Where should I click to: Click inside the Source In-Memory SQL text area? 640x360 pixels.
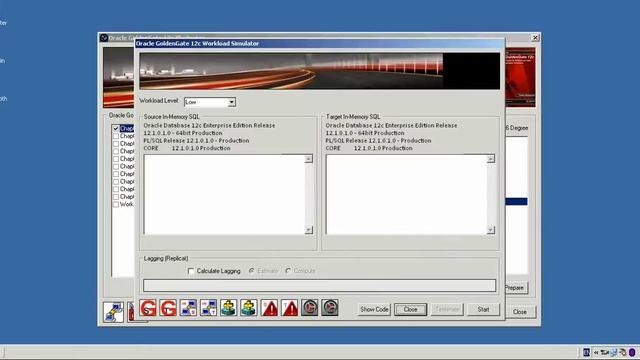tap(224, 195)
